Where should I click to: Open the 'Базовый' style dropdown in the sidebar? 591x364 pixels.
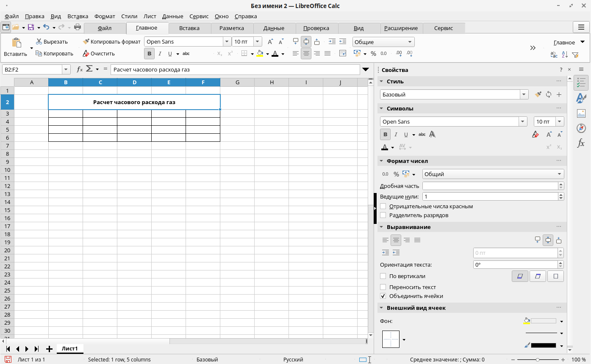point(524,95)
